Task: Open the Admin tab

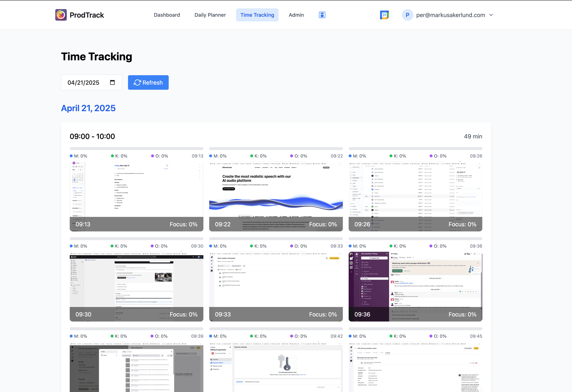Action: click(x=296, y=15)
